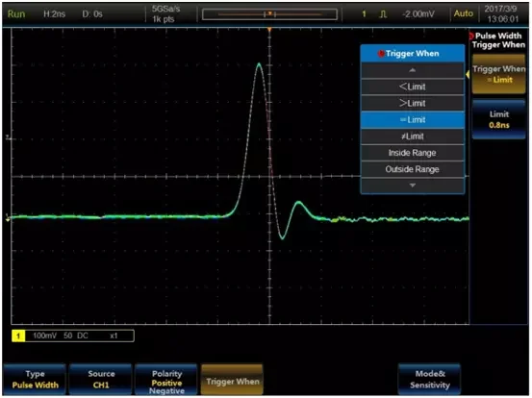Click the Trigger When popup header

(413, 54)
